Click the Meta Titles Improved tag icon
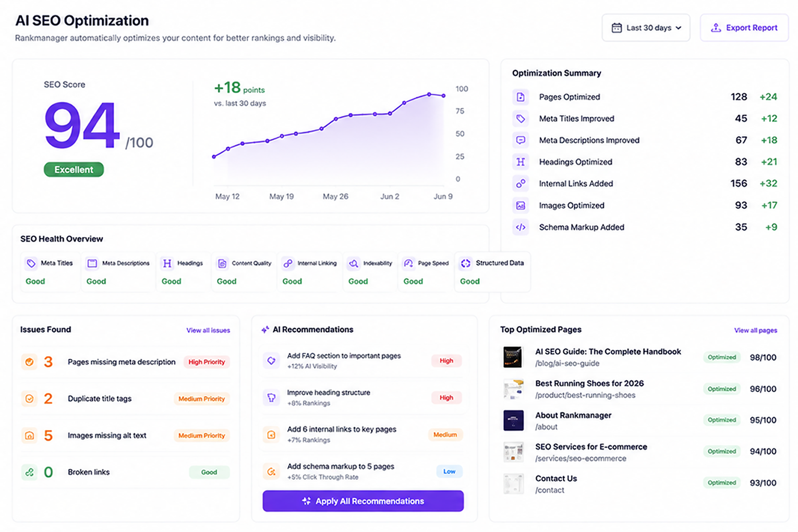This screenshot has width=798, height=532. tap(521, 118)
